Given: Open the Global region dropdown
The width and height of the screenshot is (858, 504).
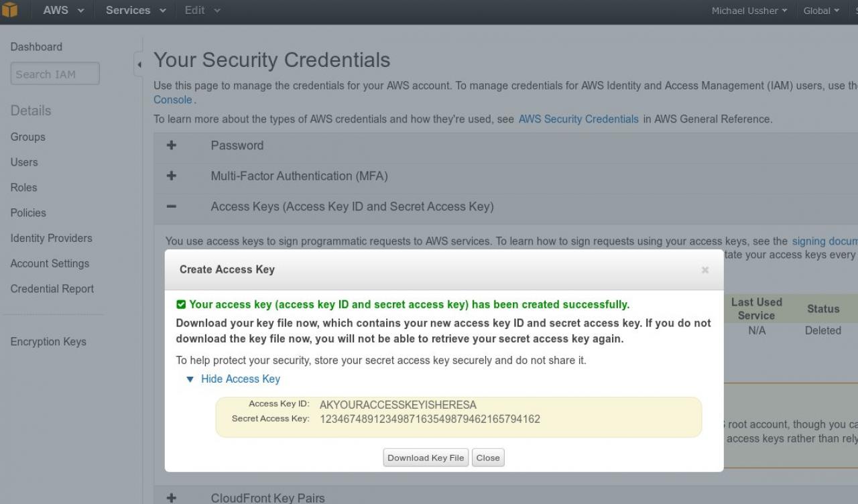Looking at the screenshot, I should pyautogui.click(x=821, y=11).
